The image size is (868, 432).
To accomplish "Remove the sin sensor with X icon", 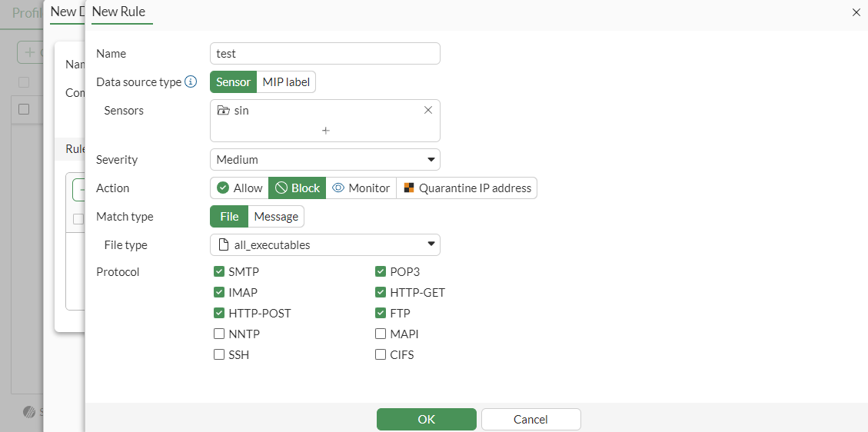I will (x=428, y=110).
